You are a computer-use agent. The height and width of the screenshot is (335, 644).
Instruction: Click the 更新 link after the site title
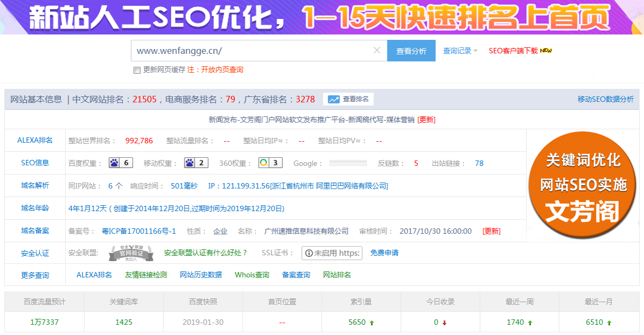(x=426, y=120)
